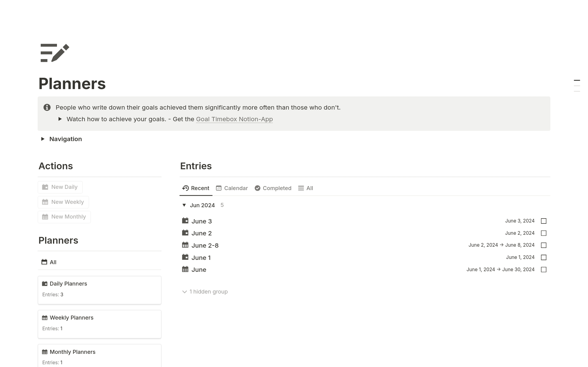Click the Planners page edit-note icon
This screenshot has width=588, height=367.
[x=55, y=53]
